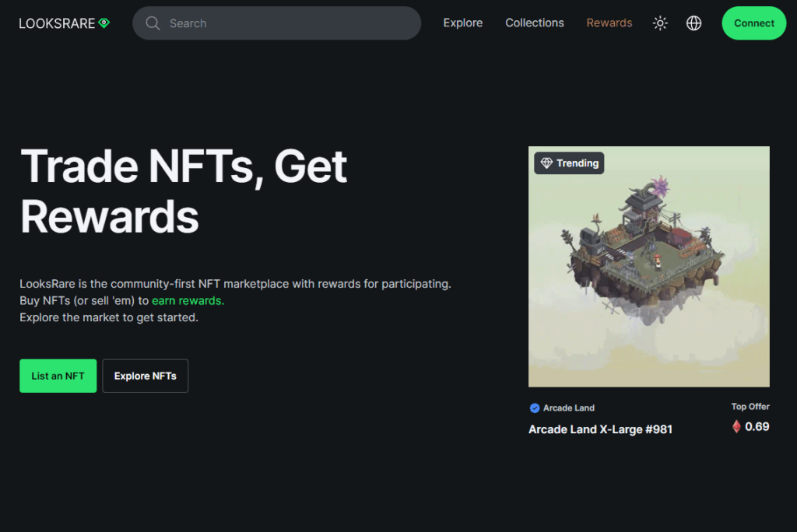This screenshot has height=532, width=797.
Task: Open the Collections menu item
Action: tap(534, 23)
